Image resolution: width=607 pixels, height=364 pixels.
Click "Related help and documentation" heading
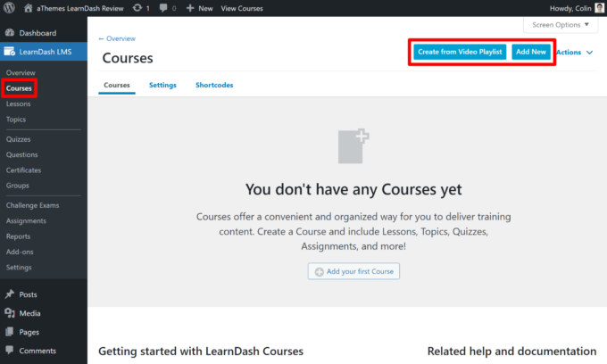pyautogui.click(x=511, y=352)
